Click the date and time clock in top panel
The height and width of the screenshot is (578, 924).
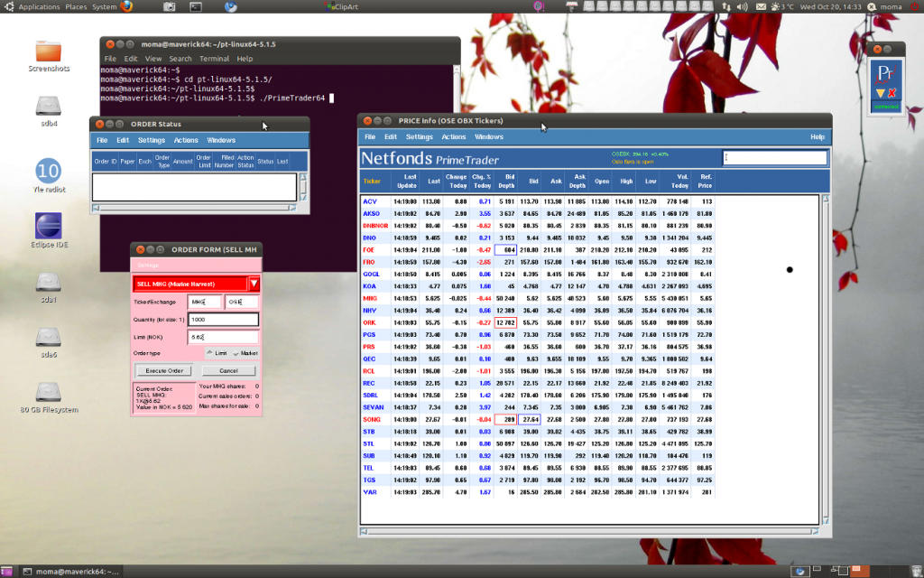coord(830,6)
